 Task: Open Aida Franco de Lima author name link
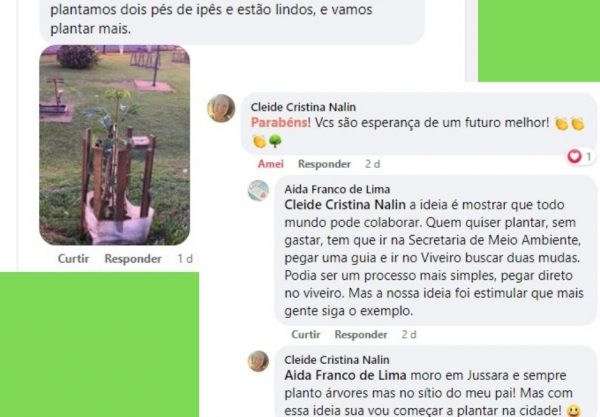tap(337, 189)
